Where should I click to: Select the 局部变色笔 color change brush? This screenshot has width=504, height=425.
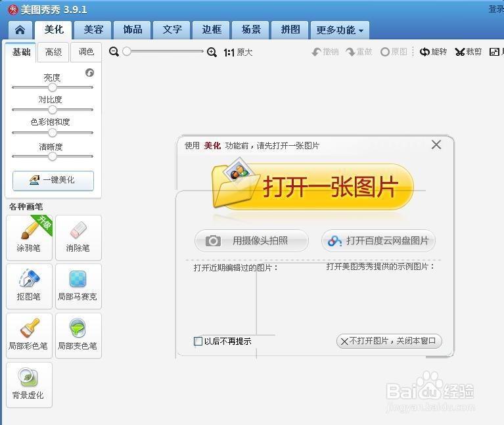point(78,336)
